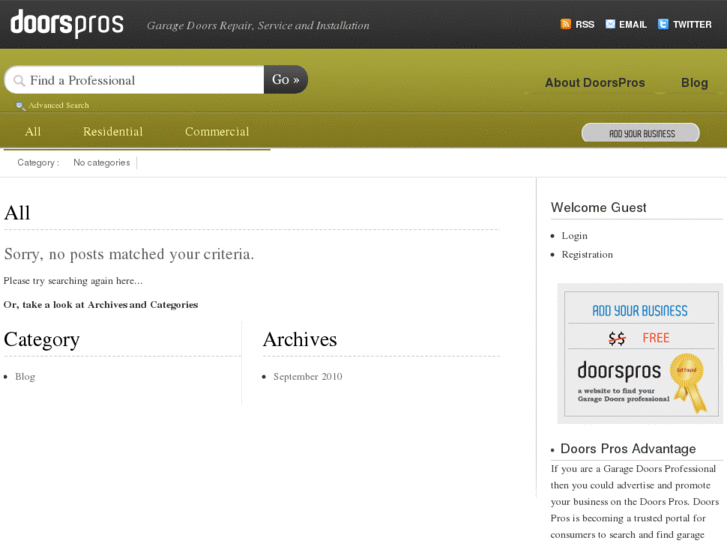Click 'Or, take a look at Archives and Categories'
This screenshot has height=545, width=727.
(101, 305)
